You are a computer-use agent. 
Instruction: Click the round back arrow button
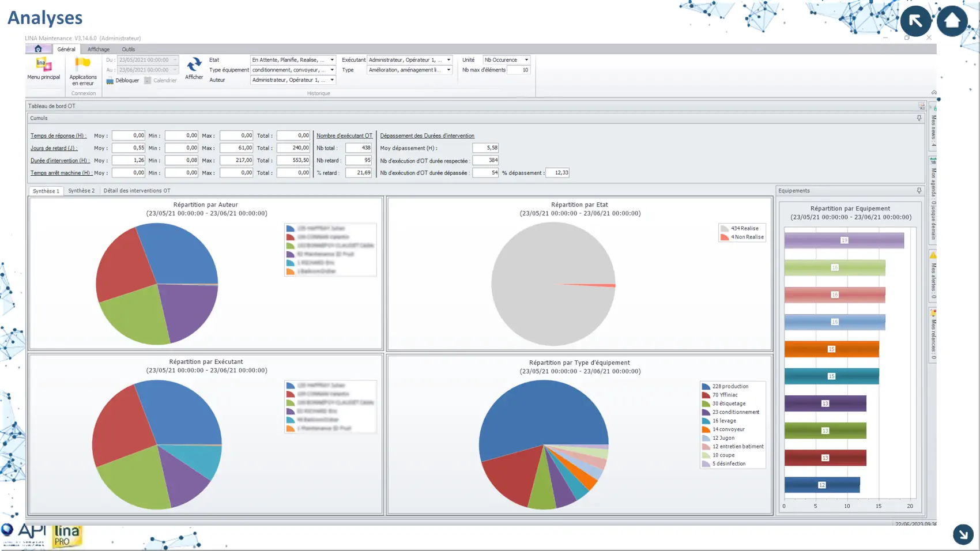click(x=915, y=21)
